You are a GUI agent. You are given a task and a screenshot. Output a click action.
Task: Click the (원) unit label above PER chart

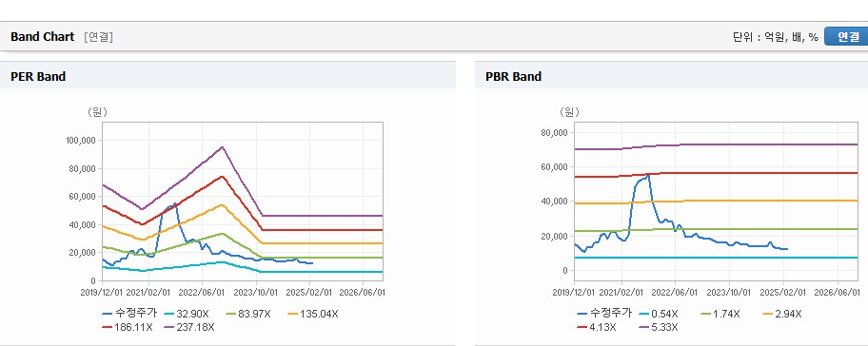point(97,111)
